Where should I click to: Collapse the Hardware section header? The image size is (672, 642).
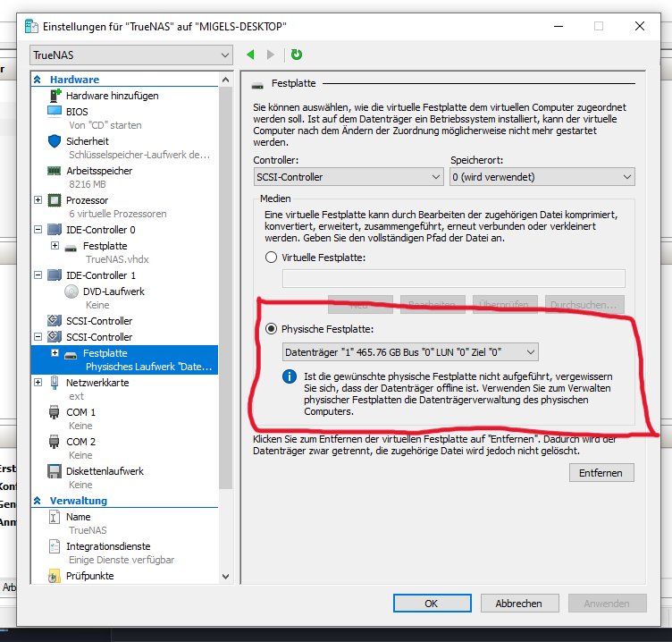coord(38,80)
